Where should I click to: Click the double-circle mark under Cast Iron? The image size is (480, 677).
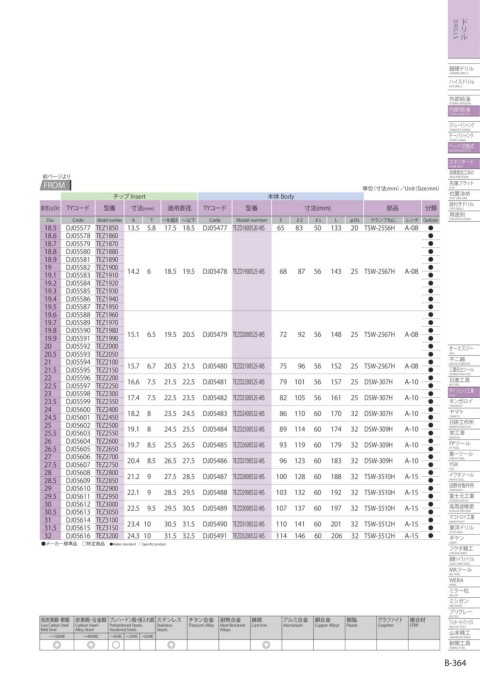tap(266, 645)
